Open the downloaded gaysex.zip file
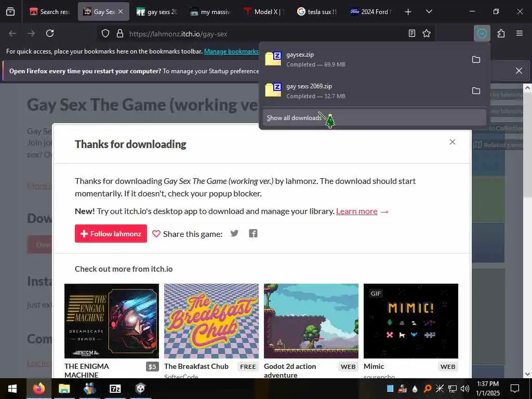The image size is (532, 399). [x=363, y=59]
